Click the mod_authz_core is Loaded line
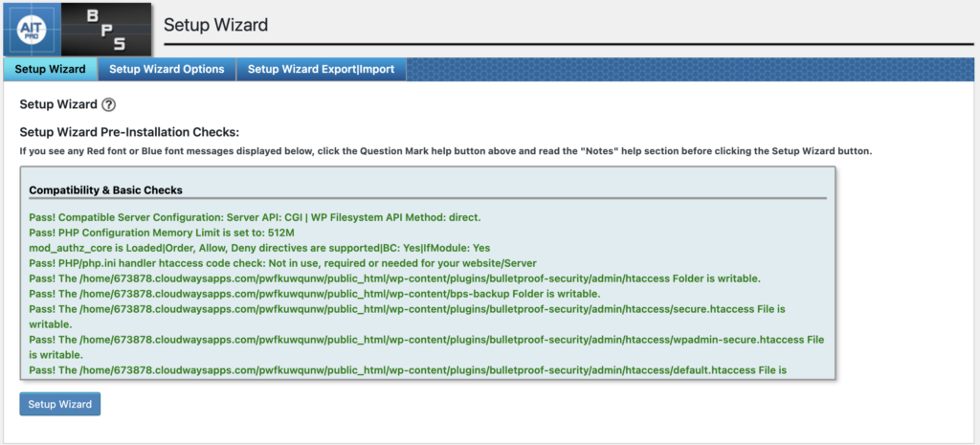The width and height of the screenshot is (980, 445). [x=259, y=248]
